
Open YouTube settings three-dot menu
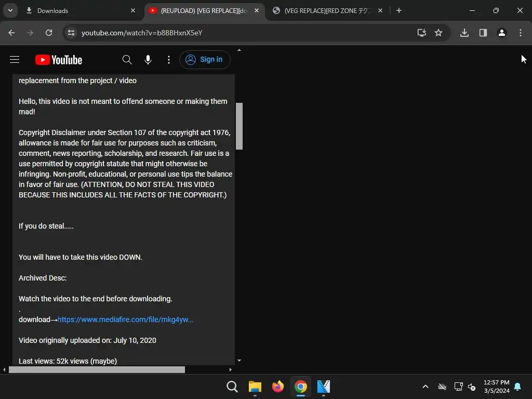pyautogui.click(x=169, y=60)
